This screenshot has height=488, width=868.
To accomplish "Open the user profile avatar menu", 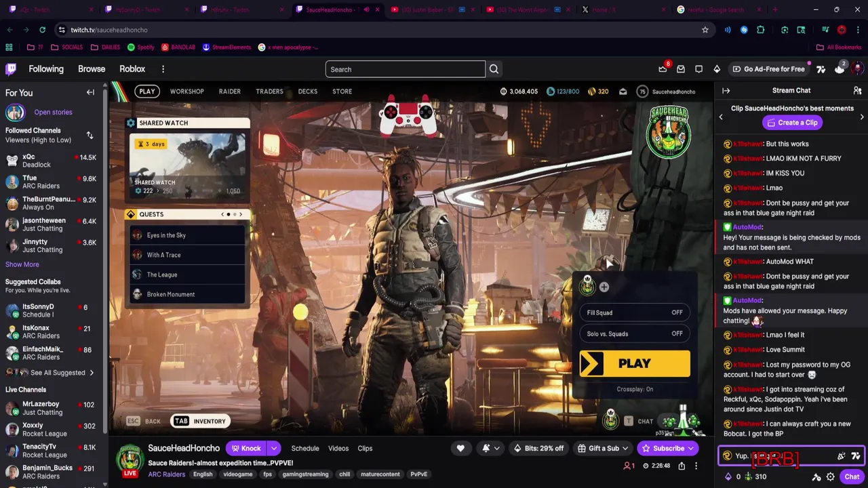I will click(x=857, y=69).
